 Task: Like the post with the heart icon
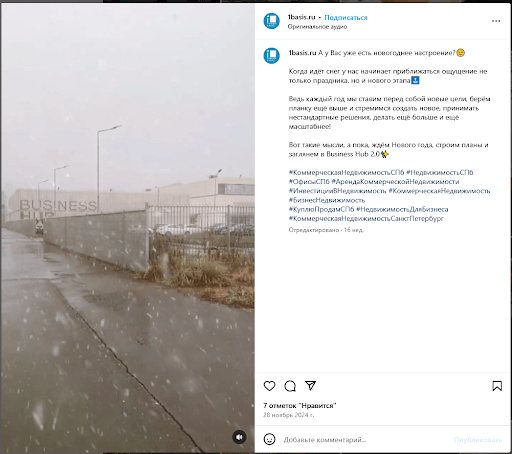[269, 386]
